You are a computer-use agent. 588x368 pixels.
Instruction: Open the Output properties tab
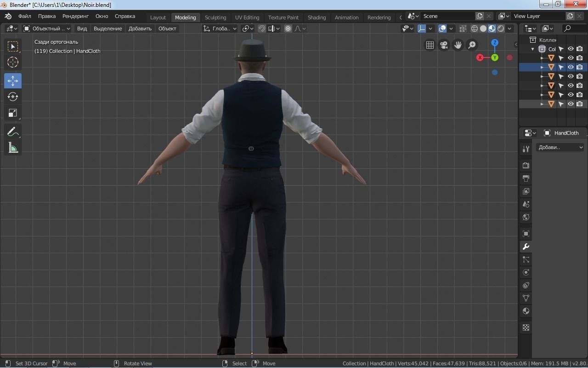(x=526, y=178)
